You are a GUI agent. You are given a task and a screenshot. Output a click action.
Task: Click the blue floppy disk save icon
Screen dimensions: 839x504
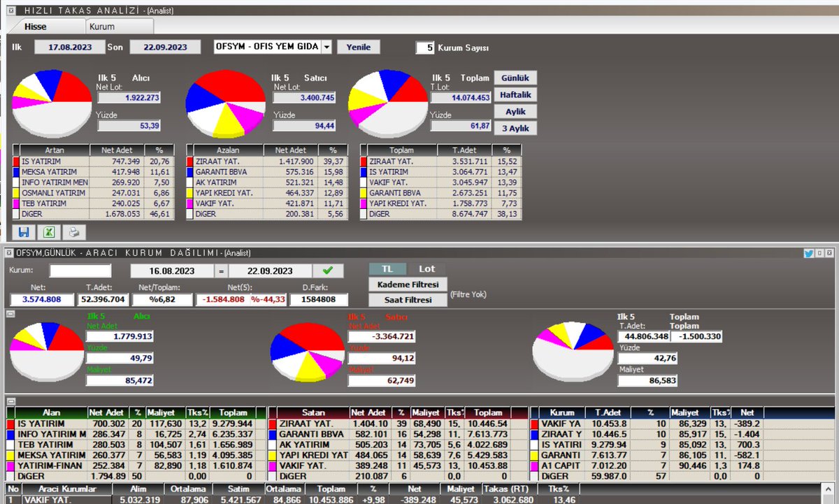coord(24,233)
